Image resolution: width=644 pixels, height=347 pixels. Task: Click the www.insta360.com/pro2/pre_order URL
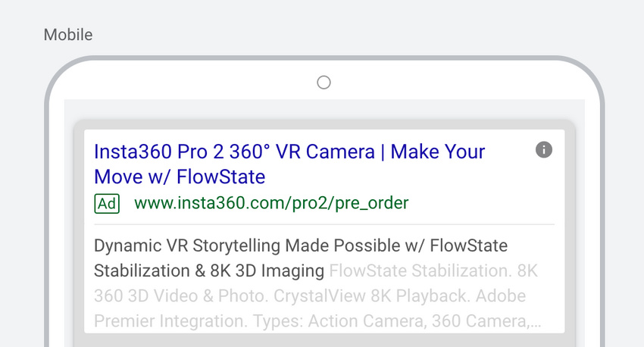point(271,203)
